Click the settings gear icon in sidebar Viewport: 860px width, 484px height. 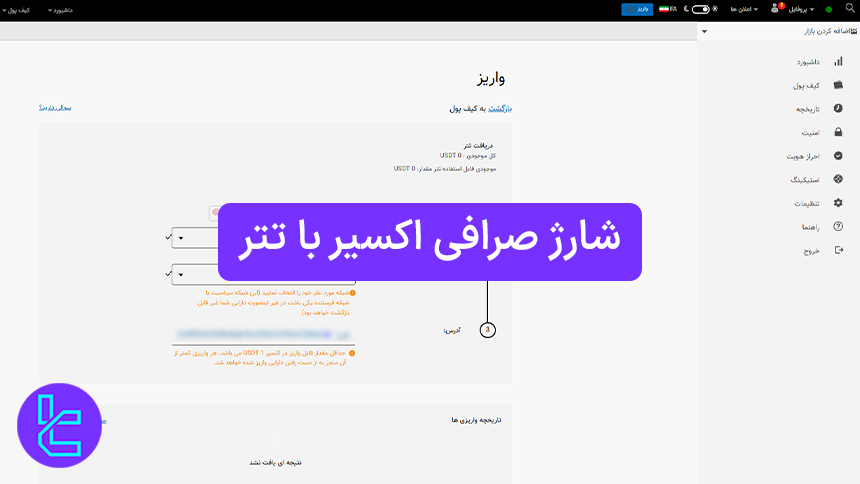click(838, 203)
